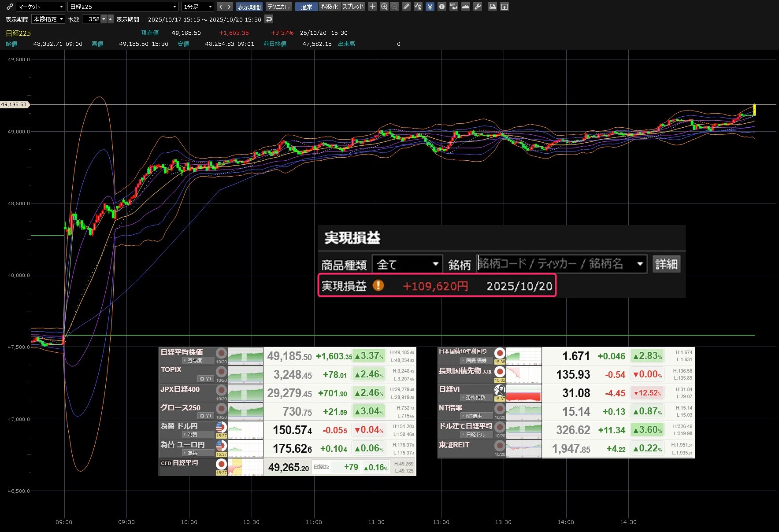
Task: Open the 本数指定 period type dropdown
Action: pyautogui.click(x=48, y=19)
